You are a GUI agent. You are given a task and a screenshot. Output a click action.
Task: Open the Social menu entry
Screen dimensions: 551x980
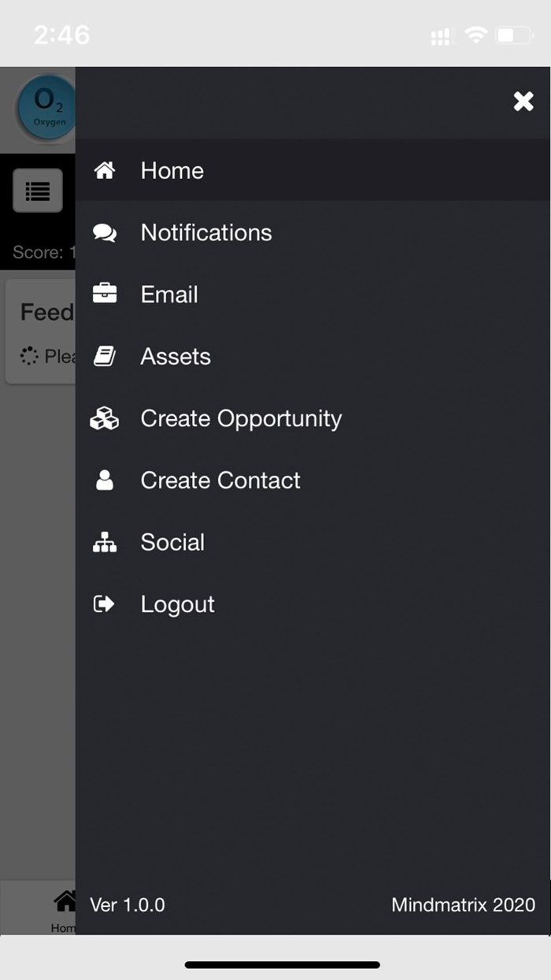point(172,542)
